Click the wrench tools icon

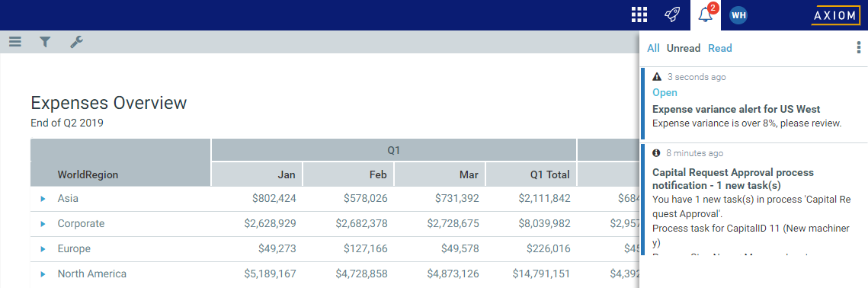77,42
